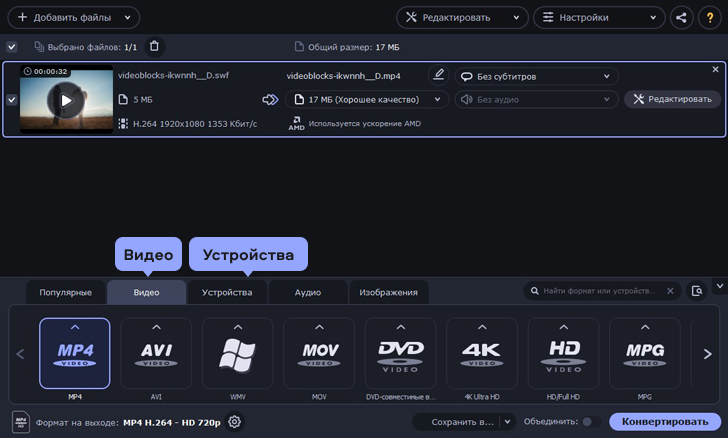Open the 17 МБ quality dropdown
The image size is (728, 438).
(x=366, y=99)
